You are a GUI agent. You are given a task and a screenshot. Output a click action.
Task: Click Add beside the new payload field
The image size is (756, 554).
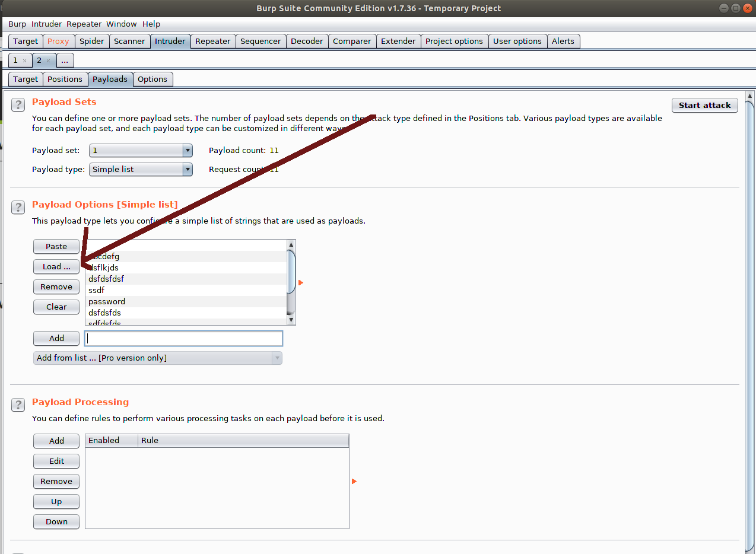56,338
